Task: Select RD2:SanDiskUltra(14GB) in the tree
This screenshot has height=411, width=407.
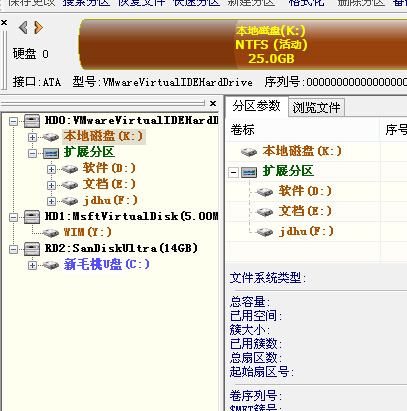Action: point(121,248)
